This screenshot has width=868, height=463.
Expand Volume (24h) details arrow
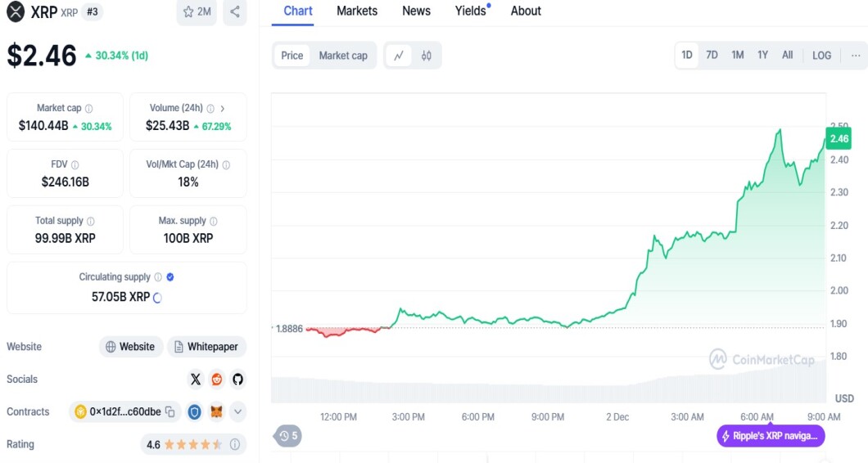click(223, 109)
